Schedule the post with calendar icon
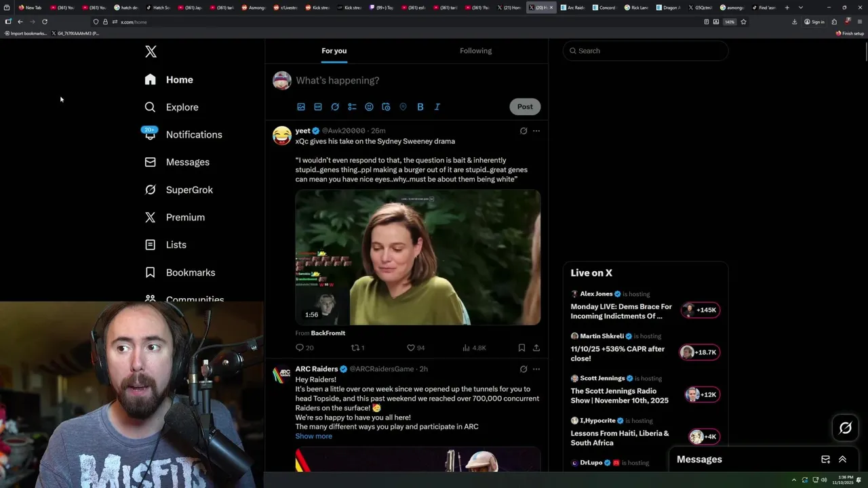The width and height of the screenshot is (868, 488). pyautogui.click(x=386, y=106)
